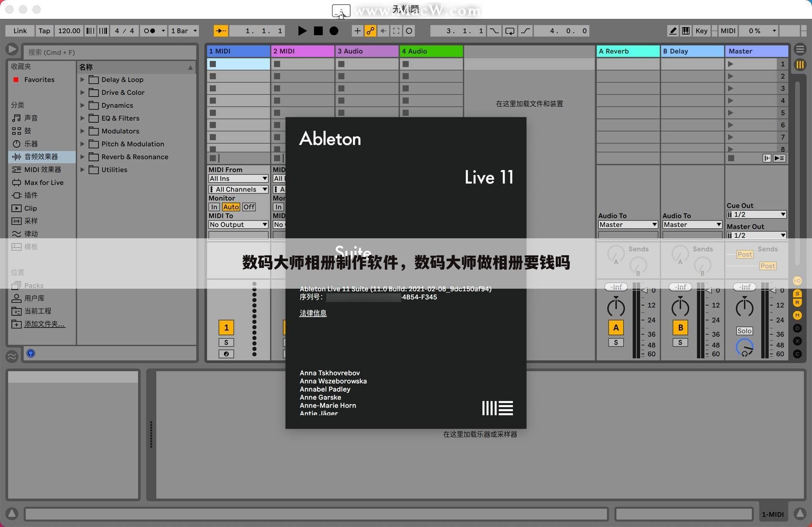Enable the MIDI arrangement overdub plus button
The image size is (812, 527).
[357, 31]
